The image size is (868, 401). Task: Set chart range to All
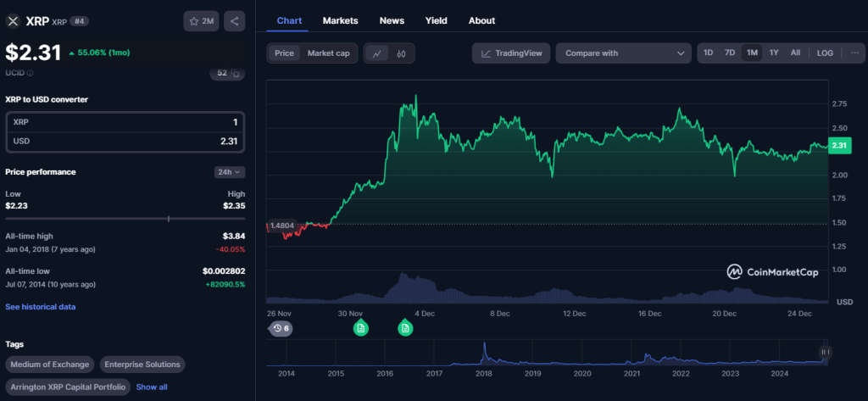pyautogui.click(x=795, y=53)
